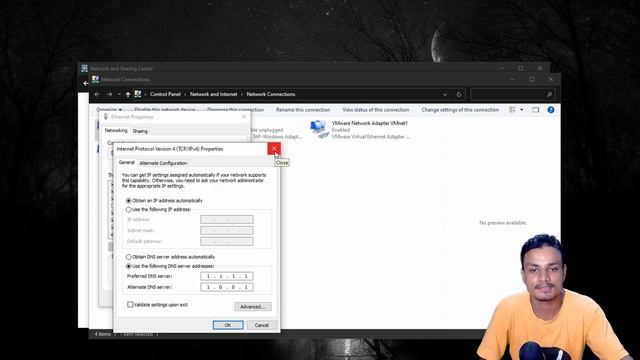This screenshot has height=360, width=640.
Task: Refresh the Network Connections view
Action: click(459, 94)
